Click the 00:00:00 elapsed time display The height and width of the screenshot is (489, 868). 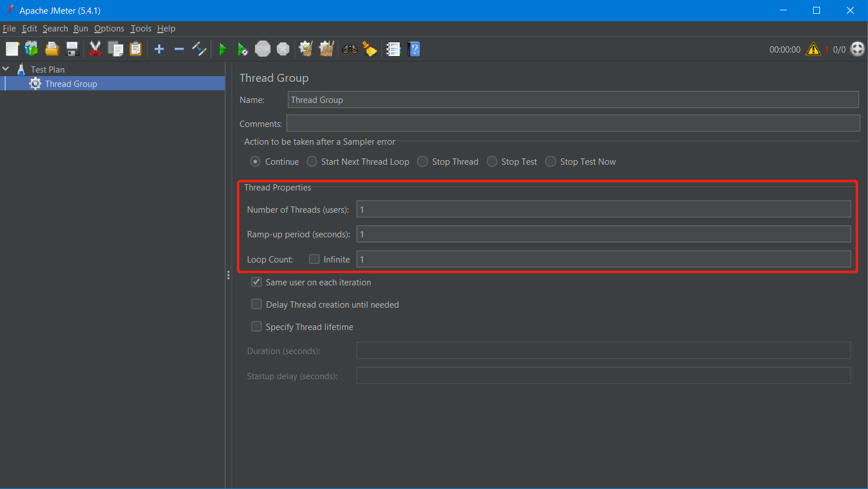785,50
